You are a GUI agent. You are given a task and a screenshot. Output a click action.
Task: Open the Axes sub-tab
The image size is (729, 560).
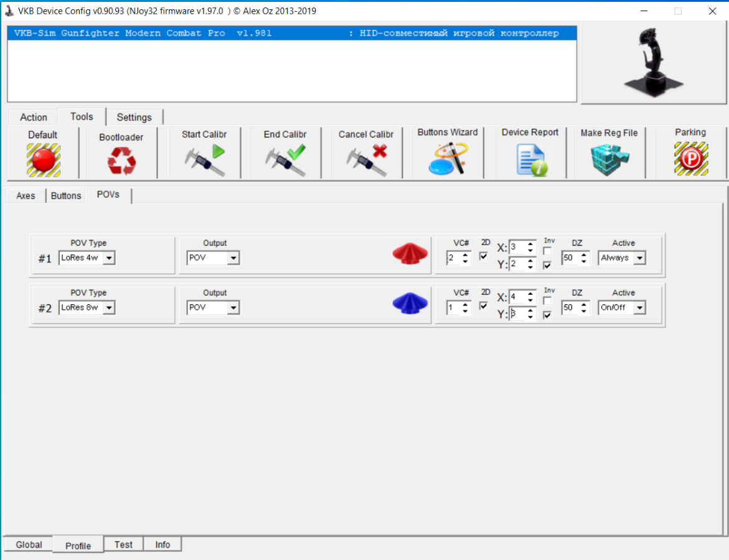click(26, 195)
